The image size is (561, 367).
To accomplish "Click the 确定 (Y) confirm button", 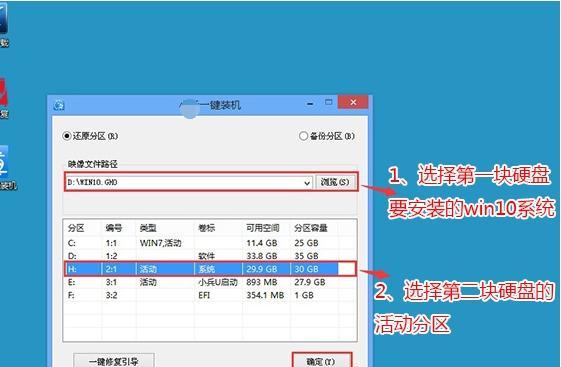I will pyautogui.click(x=322, y=361).
